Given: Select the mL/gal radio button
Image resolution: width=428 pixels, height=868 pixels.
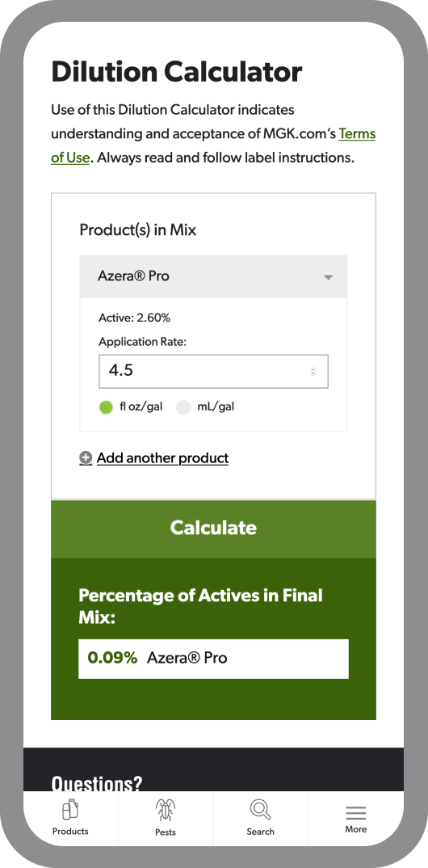Looking at the screenshot, I should tap(183, 407).
